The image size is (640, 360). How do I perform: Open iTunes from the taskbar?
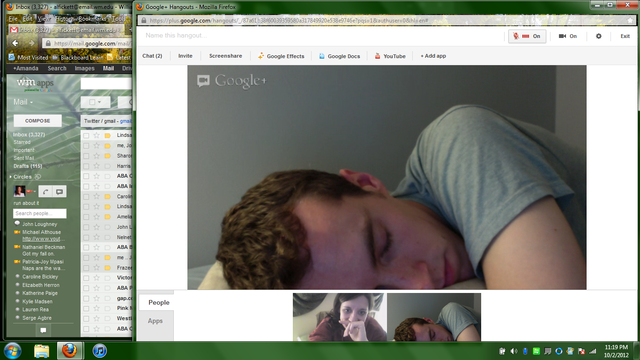point(99,351)
